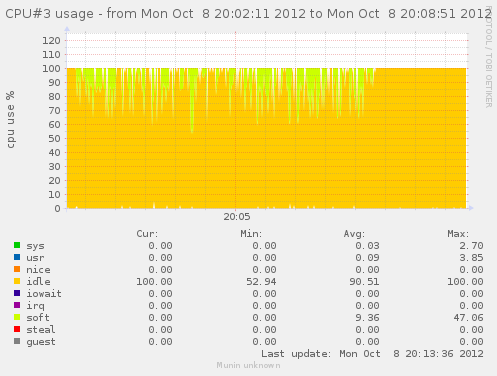The image size is (497, 376).
Task: Click the 100 label on y-axis
Action: point(51,69)
